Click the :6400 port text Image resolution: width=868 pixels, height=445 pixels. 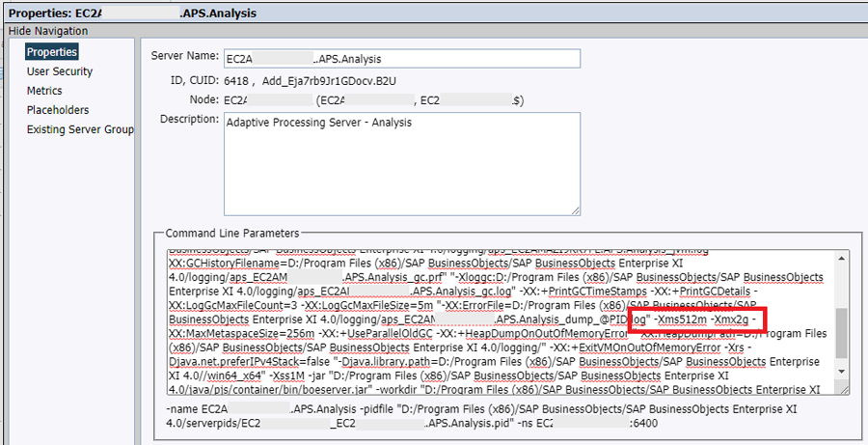(644, 424)
